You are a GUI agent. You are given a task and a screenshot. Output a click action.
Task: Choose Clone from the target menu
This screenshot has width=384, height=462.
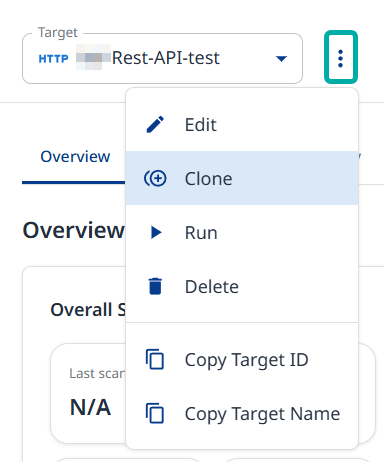coord(242,178)
